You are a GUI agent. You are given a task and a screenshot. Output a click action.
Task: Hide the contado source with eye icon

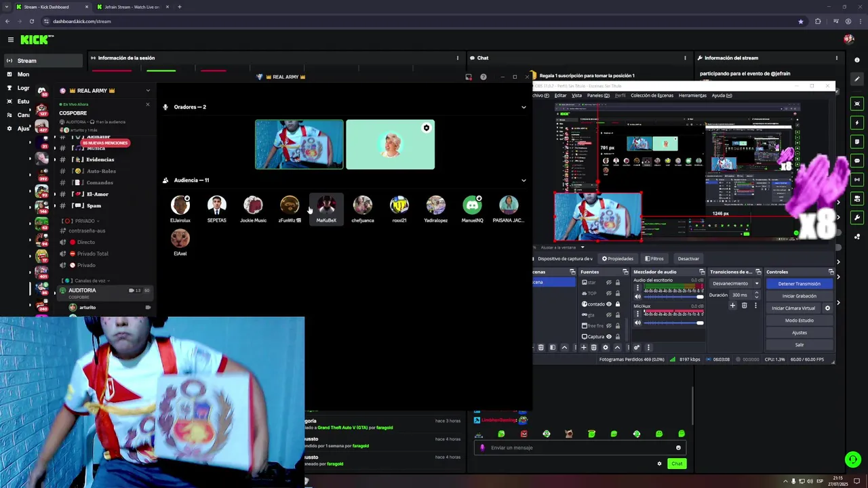tap(609, 304)
